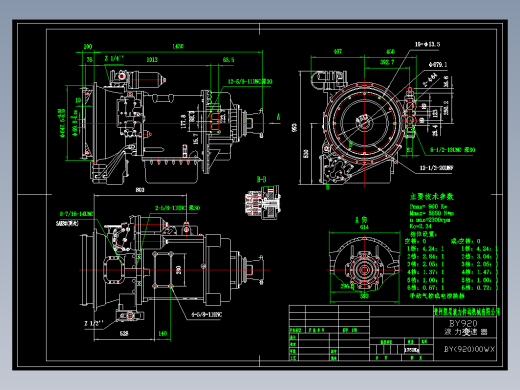Click the green 140 dimension
This screenshot has height=390, width=520.
pos(162,333)
